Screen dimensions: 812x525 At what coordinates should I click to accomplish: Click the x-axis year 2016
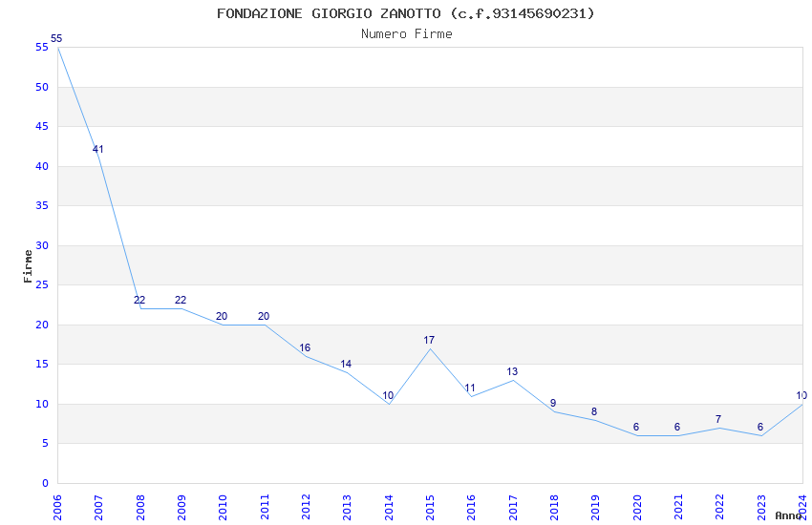(471, 508)
